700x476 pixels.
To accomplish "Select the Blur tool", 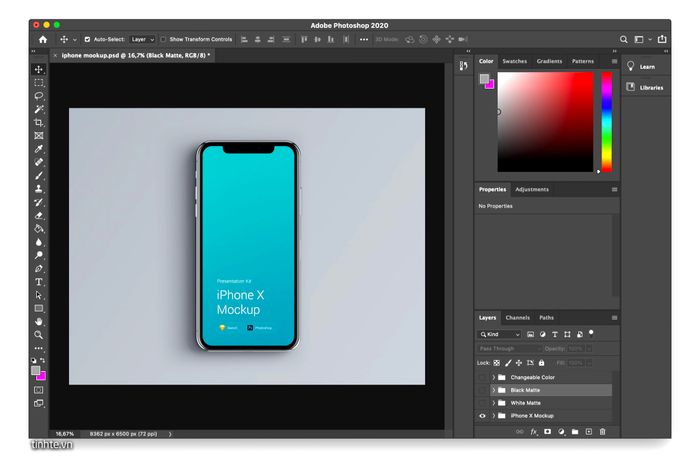I will (x=39, y=242).
